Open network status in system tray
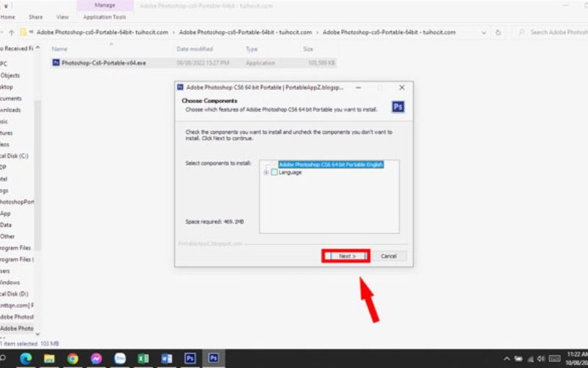The width and height of the screenshot is (588, 368). tap(530, 359)
